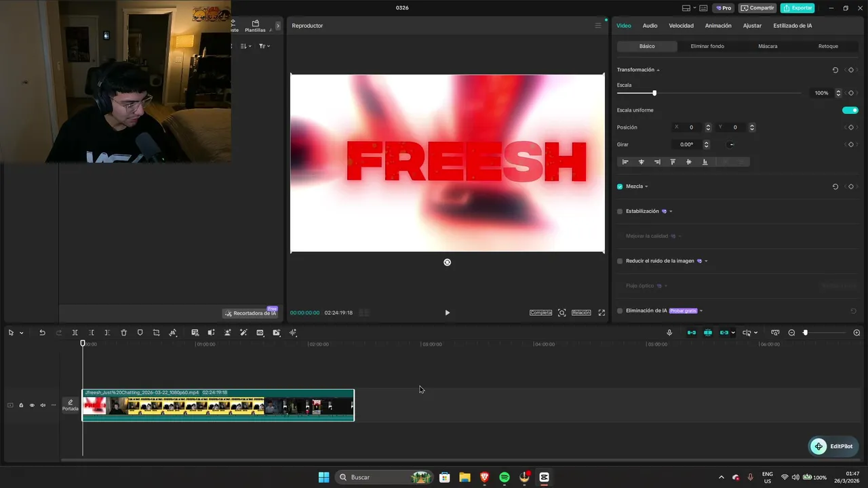Open fullscreen preview icon in player
Viewport: 868px width, 488px height.
point(601,312)
